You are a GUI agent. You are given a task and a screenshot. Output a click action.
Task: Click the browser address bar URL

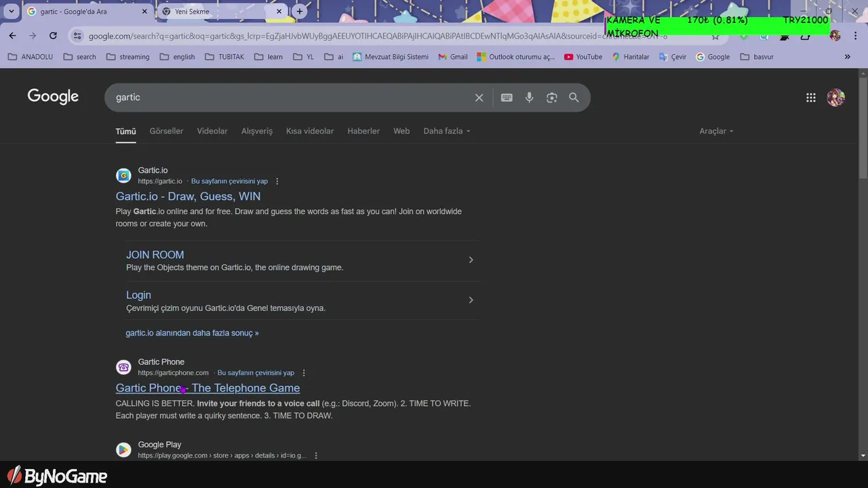tap(378, 36)
